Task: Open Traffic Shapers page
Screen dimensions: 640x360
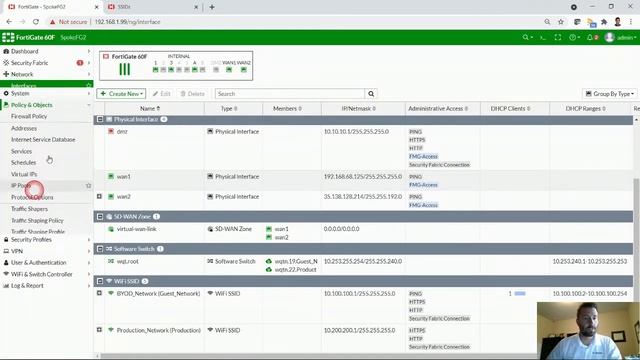Action: pos(29,209)
